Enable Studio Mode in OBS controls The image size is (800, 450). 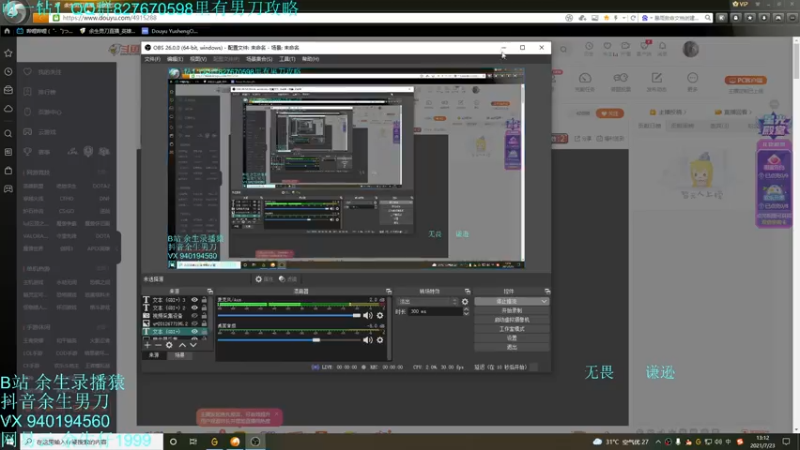point(512,329)
